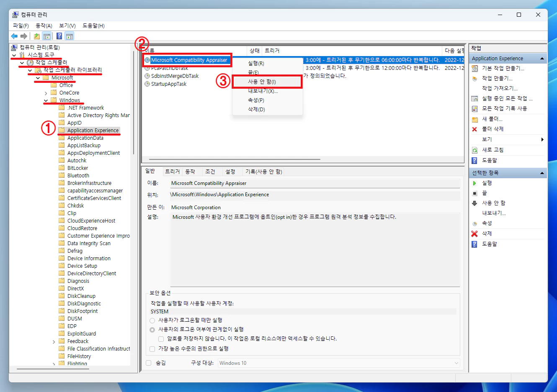This screenshot has height=392, width=557.
Task: Open the 파일(F) menu
Action: point(21,26)
